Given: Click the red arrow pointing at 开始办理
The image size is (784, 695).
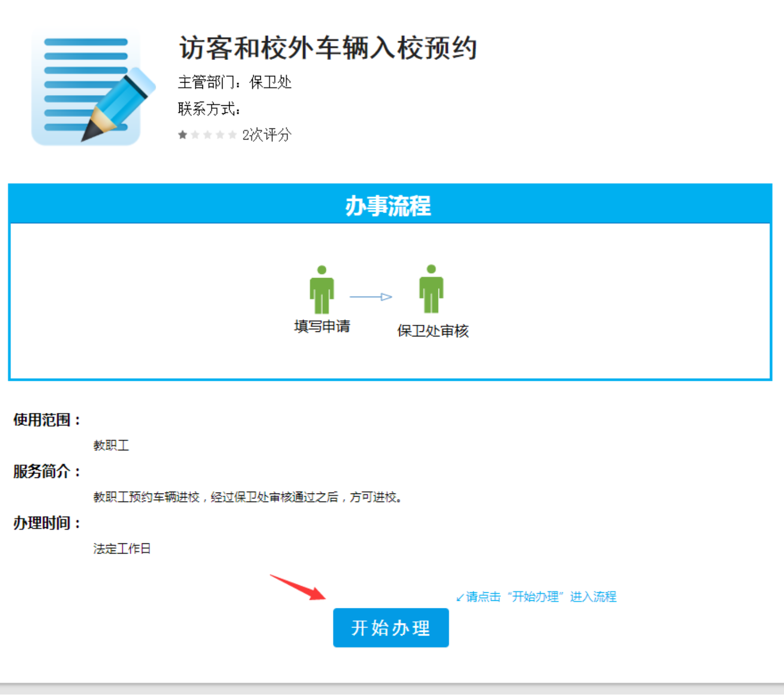Looking at the screenshot, I should click(299, 587).
